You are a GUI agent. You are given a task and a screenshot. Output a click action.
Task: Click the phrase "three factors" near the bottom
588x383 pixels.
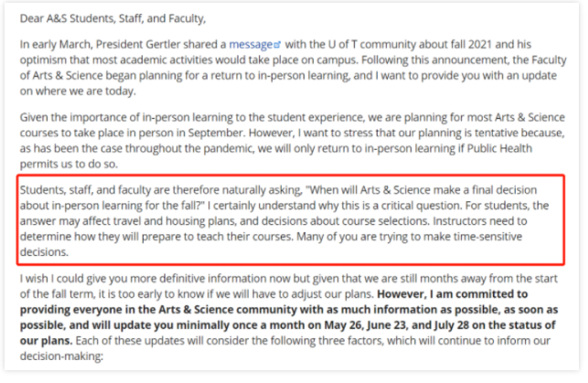356,341
